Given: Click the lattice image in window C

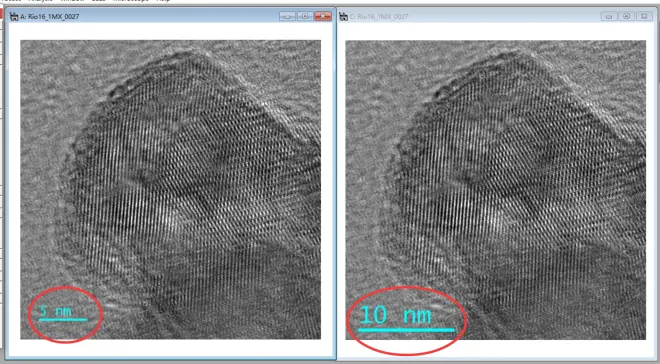Looking at the screenshot, I should click(x=496, y=189).
